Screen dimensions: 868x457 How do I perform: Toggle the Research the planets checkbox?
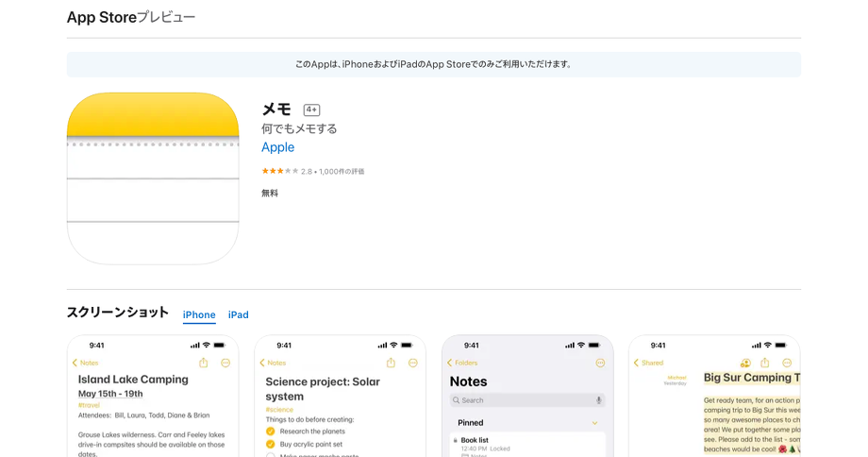point(270,431)
